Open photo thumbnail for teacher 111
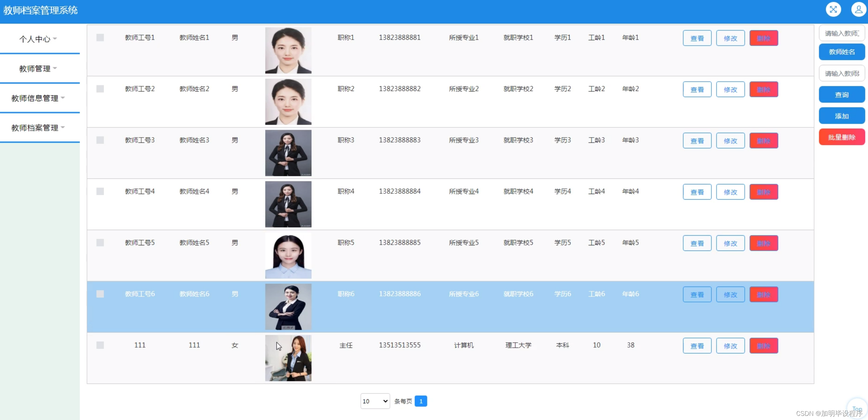Screen dimensions: 868x420 pos(288,358)
